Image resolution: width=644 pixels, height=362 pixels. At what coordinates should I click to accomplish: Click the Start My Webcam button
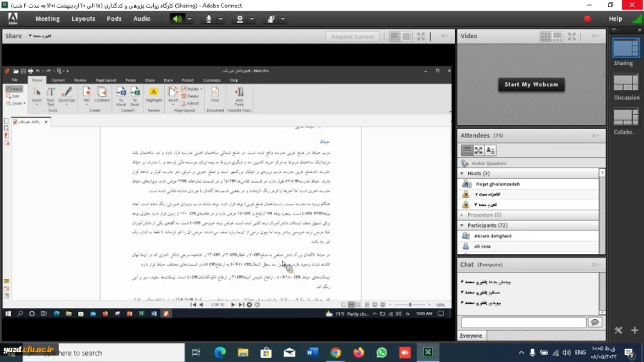point(531,84)
